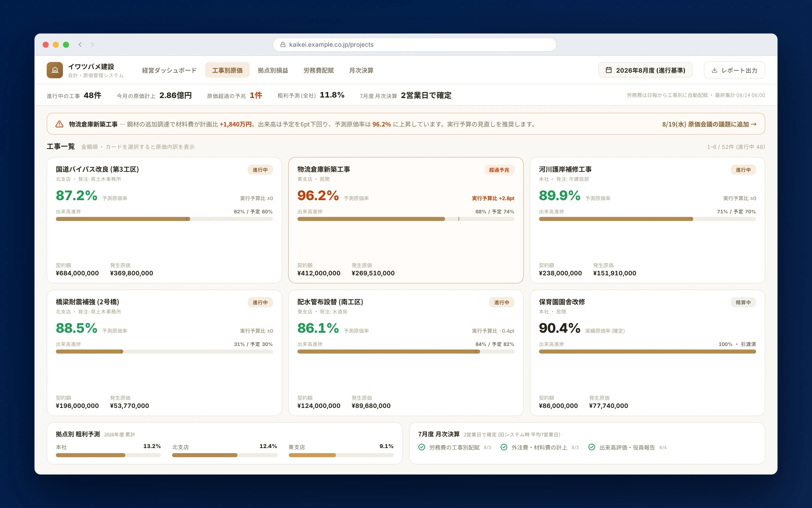Select the 保育園園舎改修 card title
The height and width of the screenshot is (508, 812).
562,302
